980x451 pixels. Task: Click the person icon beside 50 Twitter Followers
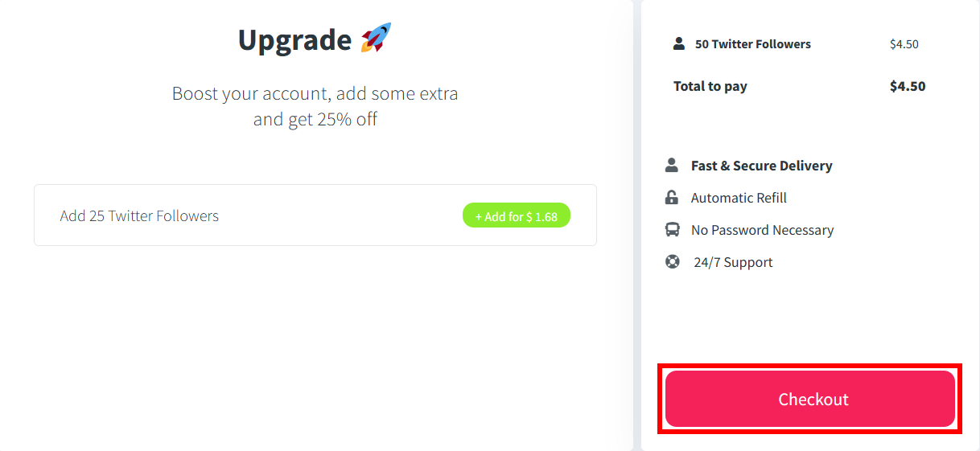tap(678, 43)
